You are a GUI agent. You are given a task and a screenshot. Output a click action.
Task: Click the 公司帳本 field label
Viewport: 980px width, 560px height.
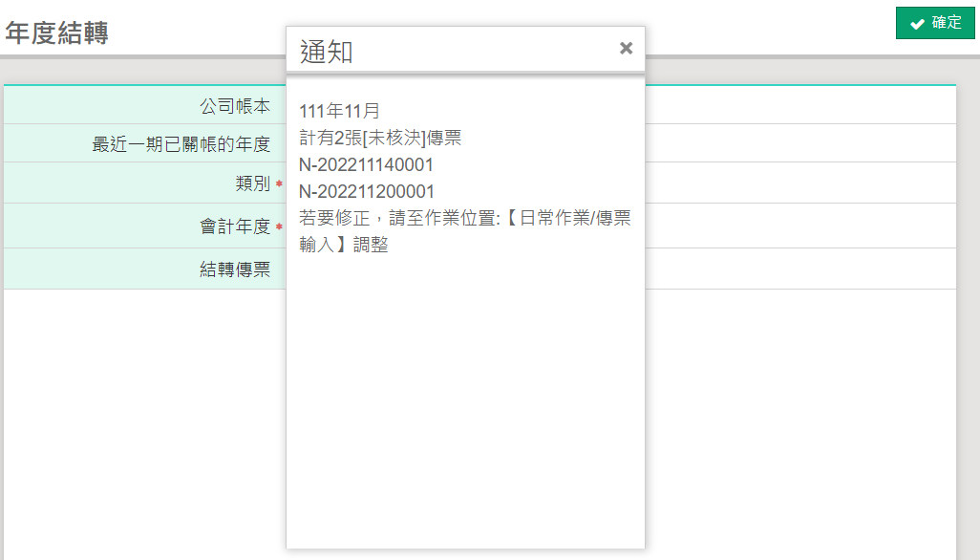click(235, 105)
